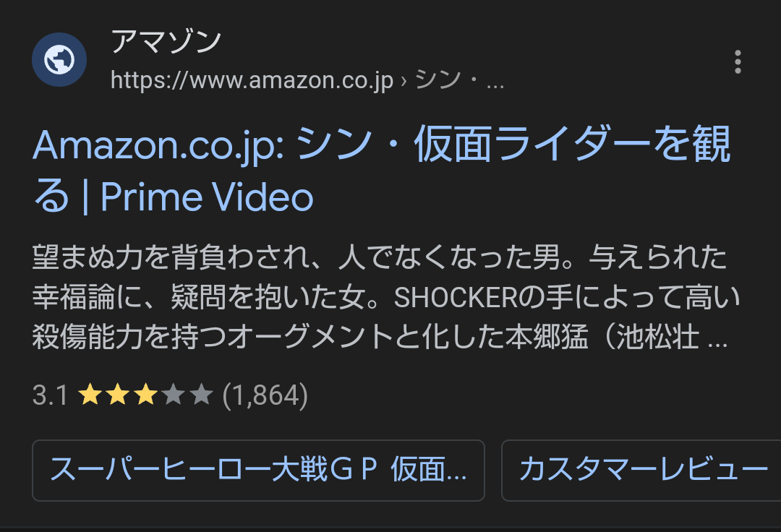The image size is (781, 532).
Task: Click the シン・… breadcrumb after the URL
Action: (459, 80)
